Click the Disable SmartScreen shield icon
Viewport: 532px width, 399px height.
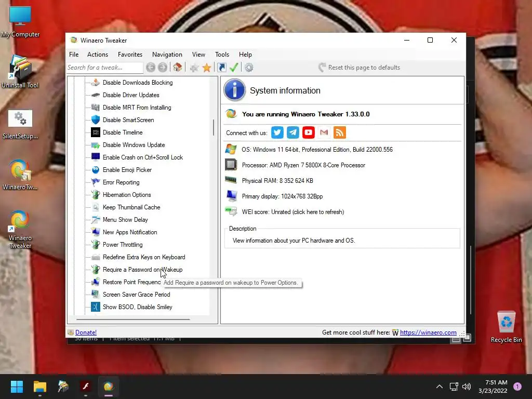coord(96,120)
